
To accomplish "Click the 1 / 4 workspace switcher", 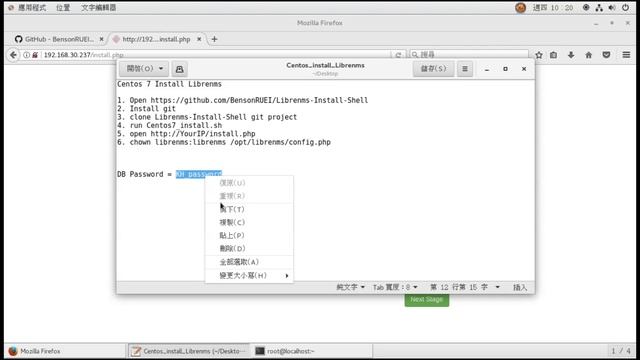I will click(x=621, y=351).
